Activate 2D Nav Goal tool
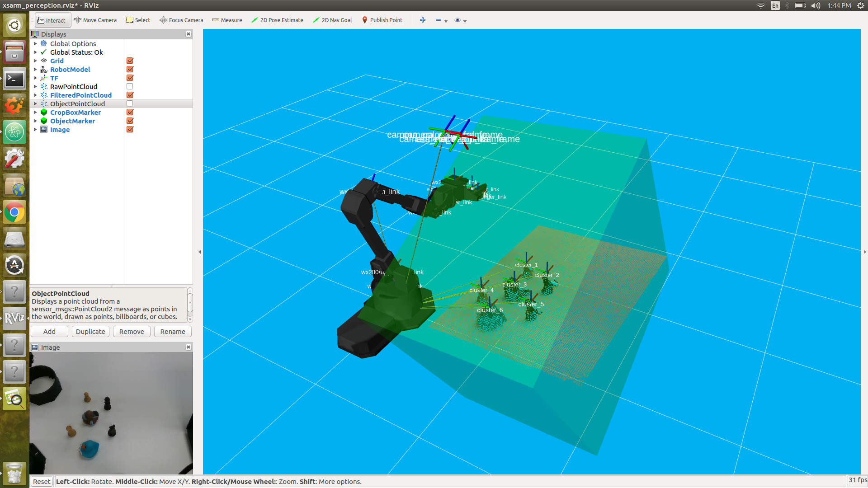 [x=332, y=20]
